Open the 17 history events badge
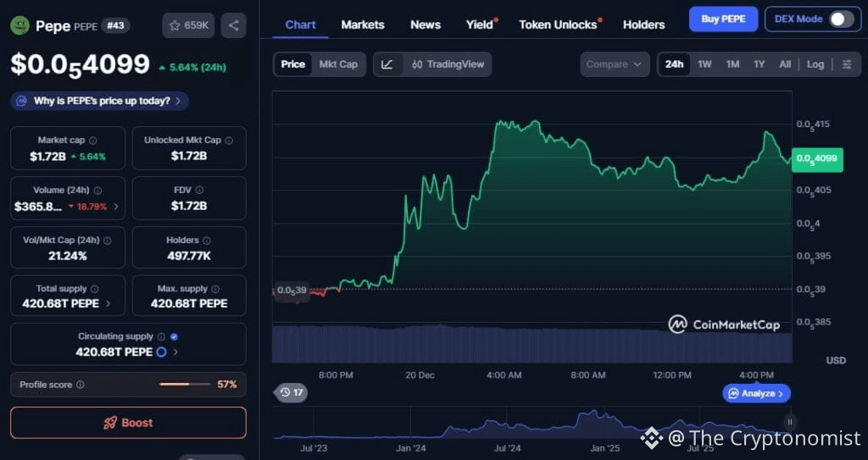The image size is (868, 460). point(291,392)
